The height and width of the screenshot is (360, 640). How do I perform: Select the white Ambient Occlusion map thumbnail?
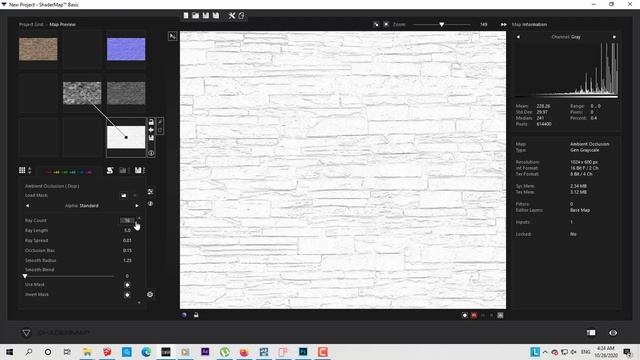(126, 137)
